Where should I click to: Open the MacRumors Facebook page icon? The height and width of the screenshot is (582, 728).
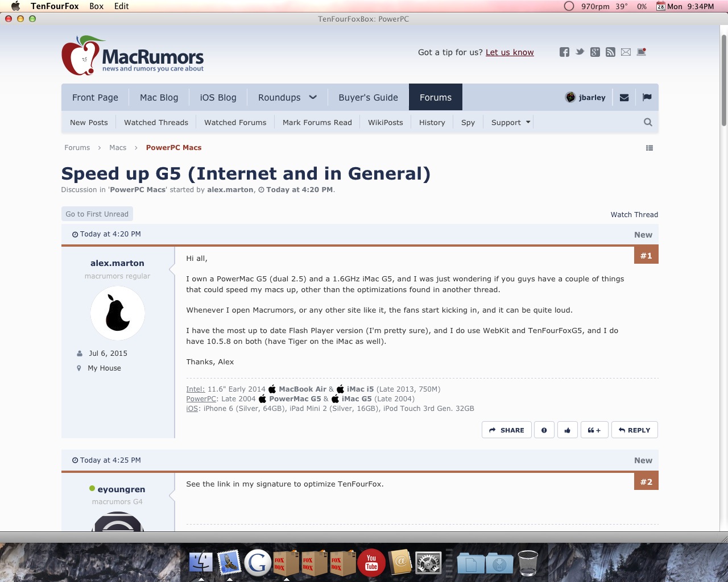click(x=564, y=52)
